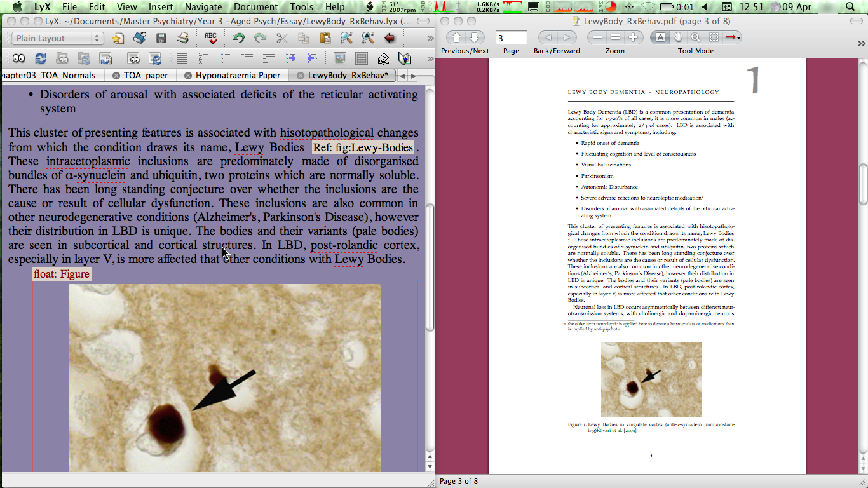
Task: Click the 'Ref: fig:Lewy-Bodies' cross-reference
Action: pos(363,148)
